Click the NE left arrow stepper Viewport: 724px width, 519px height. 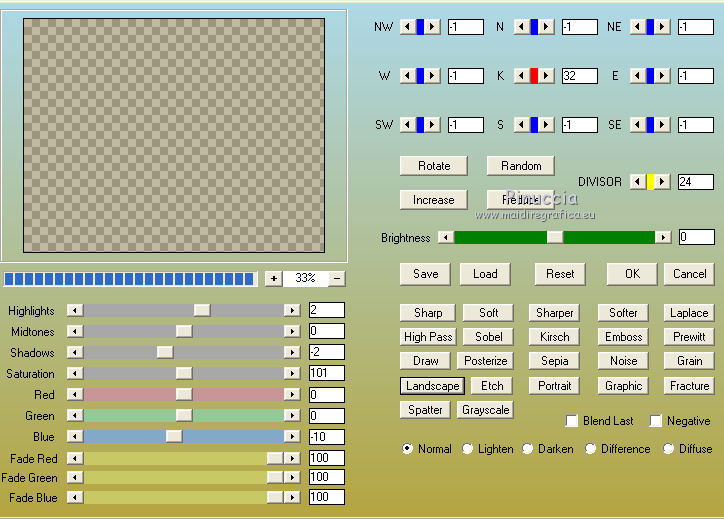tap(638, 27)
